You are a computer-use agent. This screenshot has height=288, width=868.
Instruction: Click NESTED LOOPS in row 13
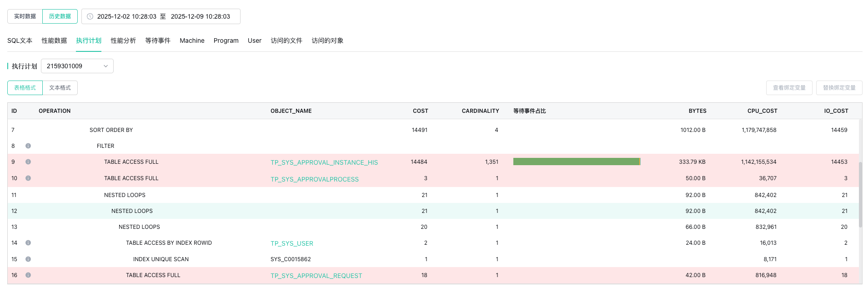[139, 227]
